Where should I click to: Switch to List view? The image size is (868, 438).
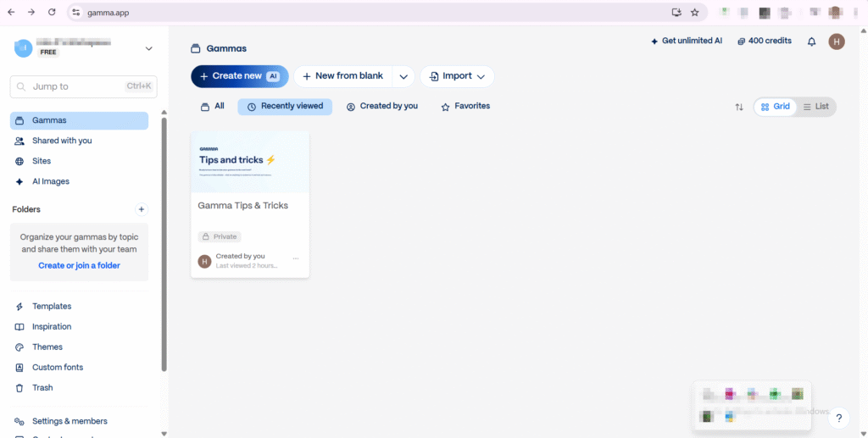tap(816, 107)
